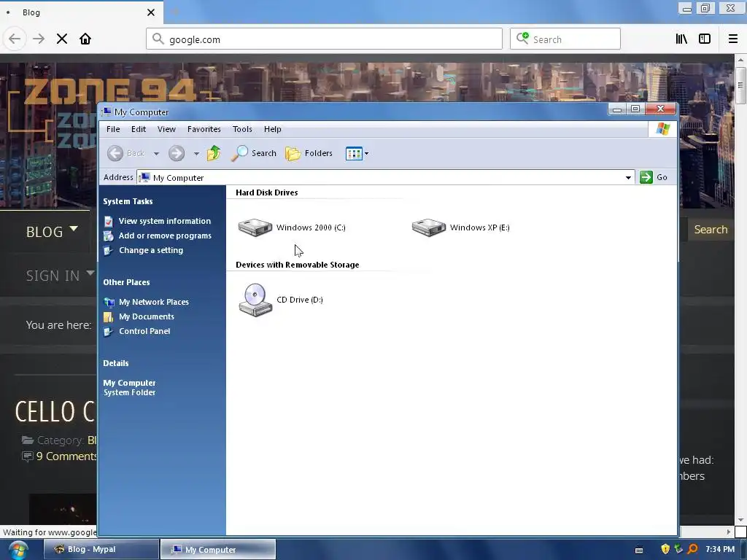The height and width of the screenshot is (560, 747).
Task: Switch to Blog - Mypal taskbar button
Action: tap(101, 549)
